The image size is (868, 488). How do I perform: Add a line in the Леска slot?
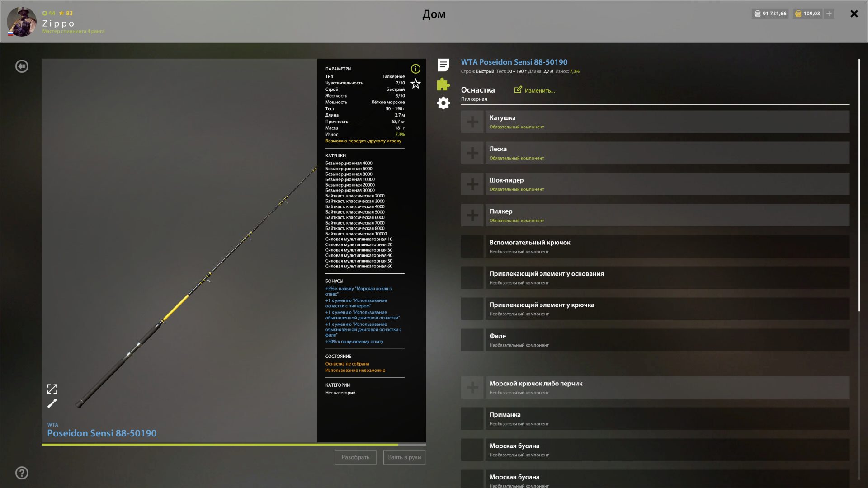[x=472, y=153]
